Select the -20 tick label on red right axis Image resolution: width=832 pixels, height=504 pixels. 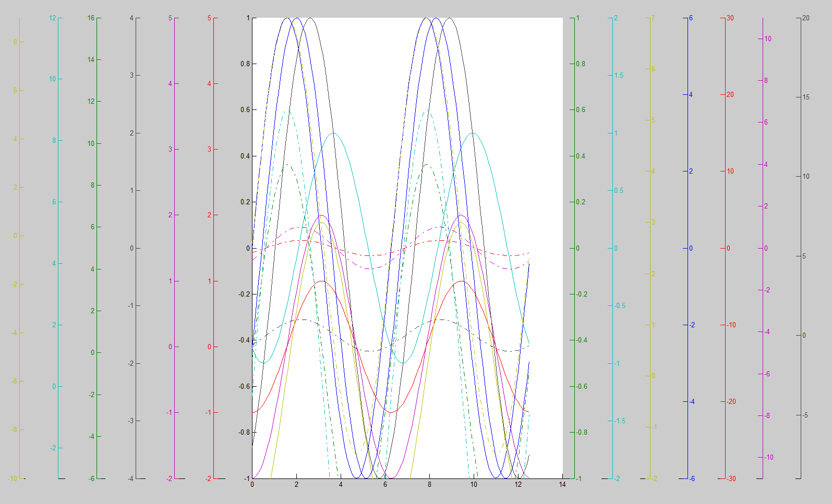[x=731, y=402]
